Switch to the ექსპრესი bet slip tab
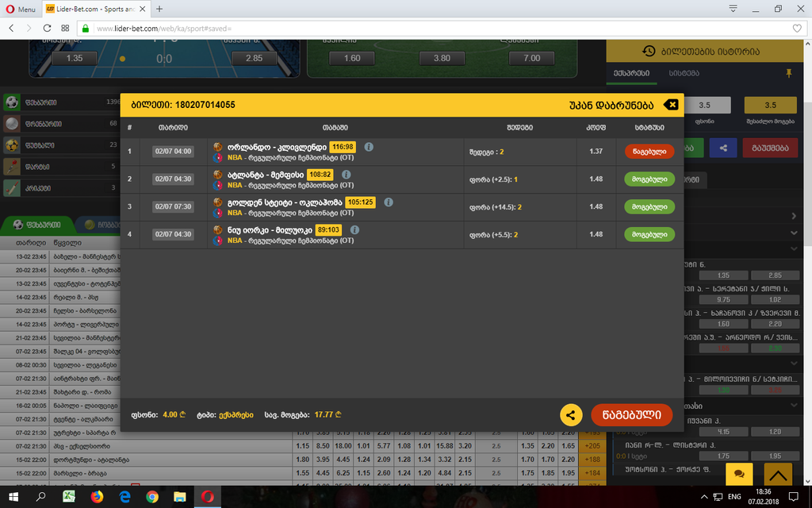Image resolution: width=812 pixels, height=508 pixels. (x=631, y=74)
